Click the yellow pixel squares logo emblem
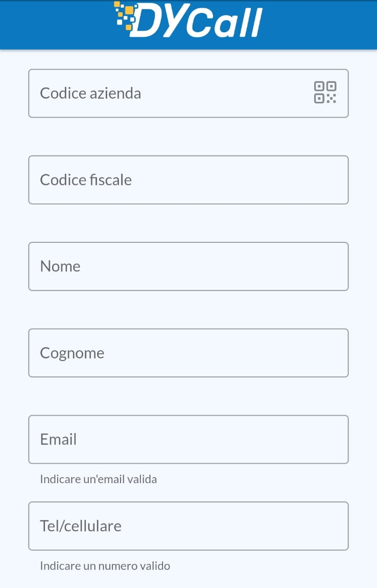377x588 pixels. coord(125,16)
